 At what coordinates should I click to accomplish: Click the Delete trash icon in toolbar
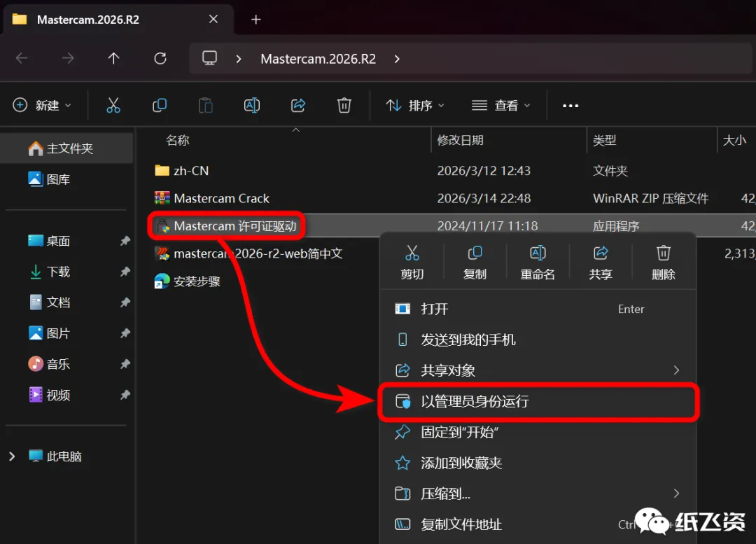[344, 105]
